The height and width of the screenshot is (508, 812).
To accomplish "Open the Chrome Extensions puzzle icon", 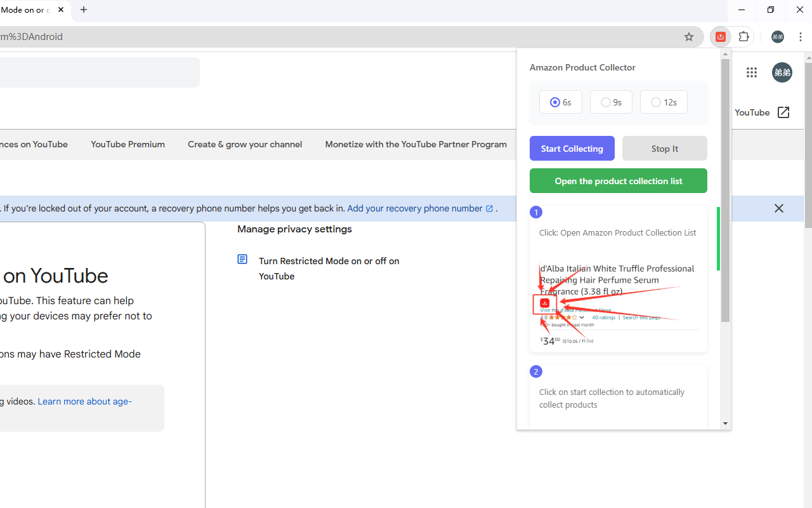I will [x=743, y=37].
